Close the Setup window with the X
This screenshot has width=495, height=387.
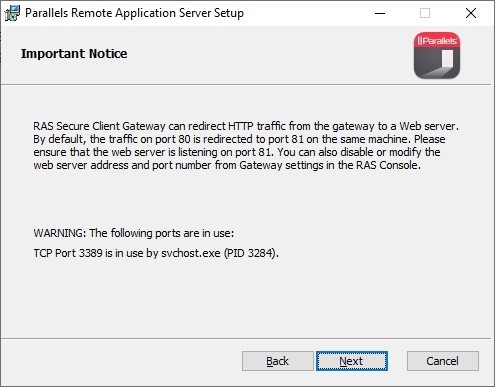point(471,13)
